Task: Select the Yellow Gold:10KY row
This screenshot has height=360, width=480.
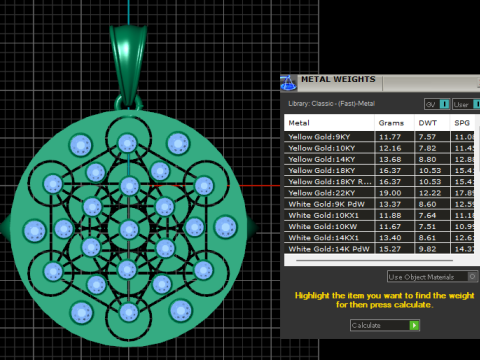Action: (379, 148)
